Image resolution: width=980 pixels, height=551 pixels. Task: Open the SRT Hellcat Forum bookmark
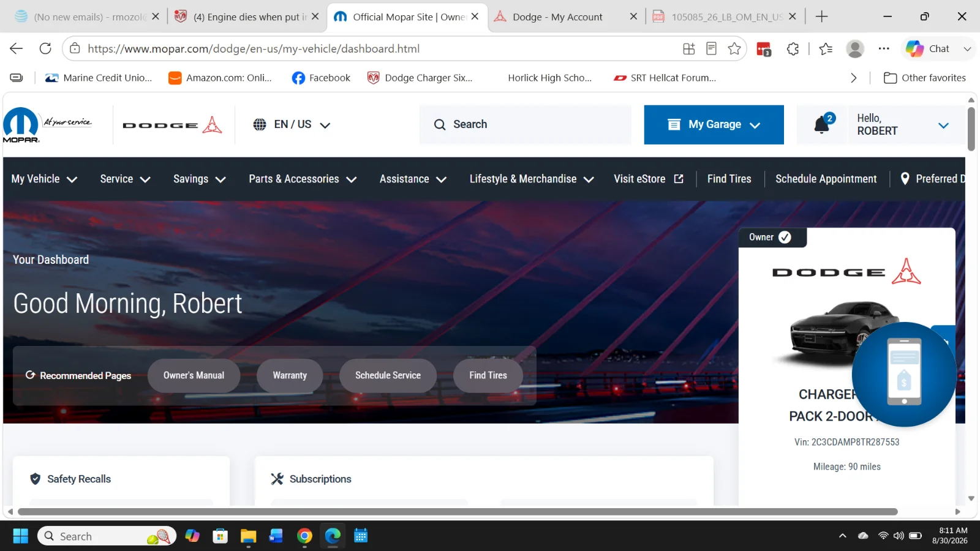[x=665, y=78]
